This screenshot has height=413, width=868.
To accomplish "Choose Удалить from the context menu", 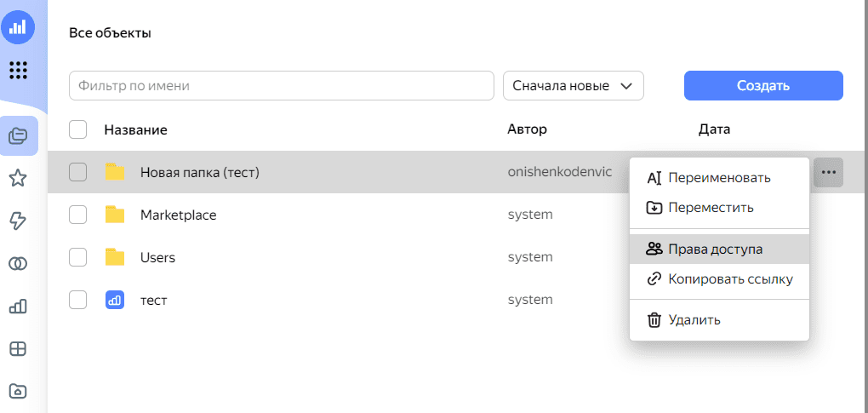I will point(694,320).
